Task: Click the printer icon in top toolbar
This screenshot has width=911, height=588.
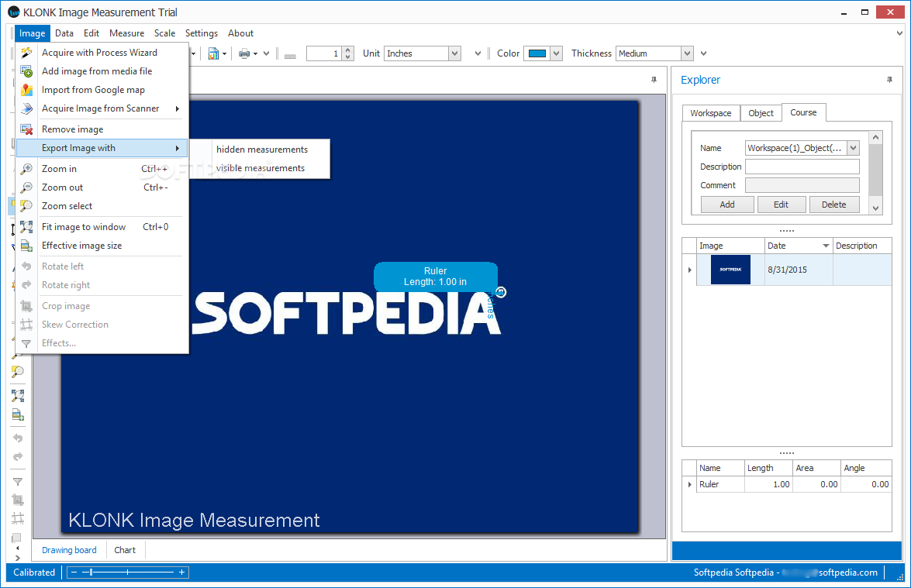Action: 244,53
